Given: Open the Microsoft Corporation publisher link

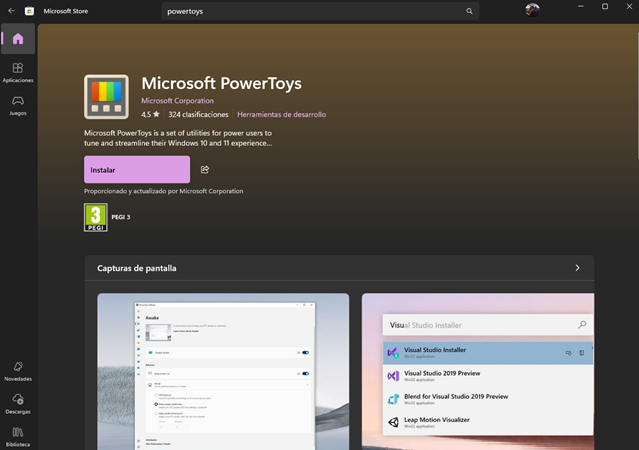Looking at the screenshot, I should click(x=177, y=101).
